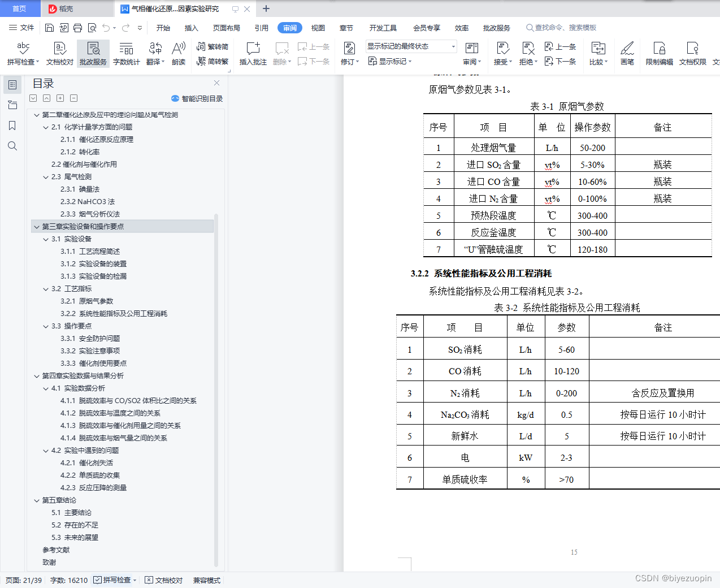Click the outline pane scrollbar
The width and height of the screenshot is (720, 588).
click(216, 390)
